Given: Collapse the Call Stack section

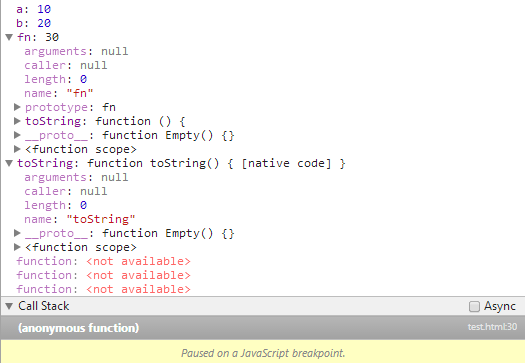Looking at the screenshot, I should 9,306.
